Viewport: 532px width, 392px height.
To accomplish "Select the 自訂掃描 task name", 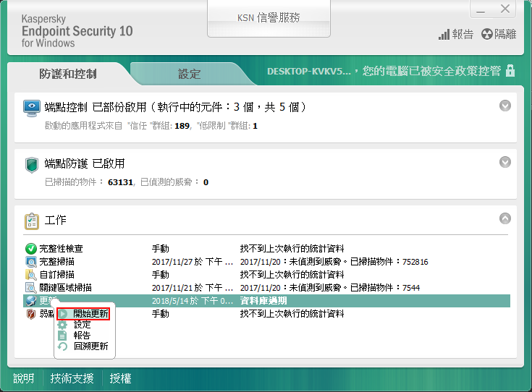I will coord(56,275).
